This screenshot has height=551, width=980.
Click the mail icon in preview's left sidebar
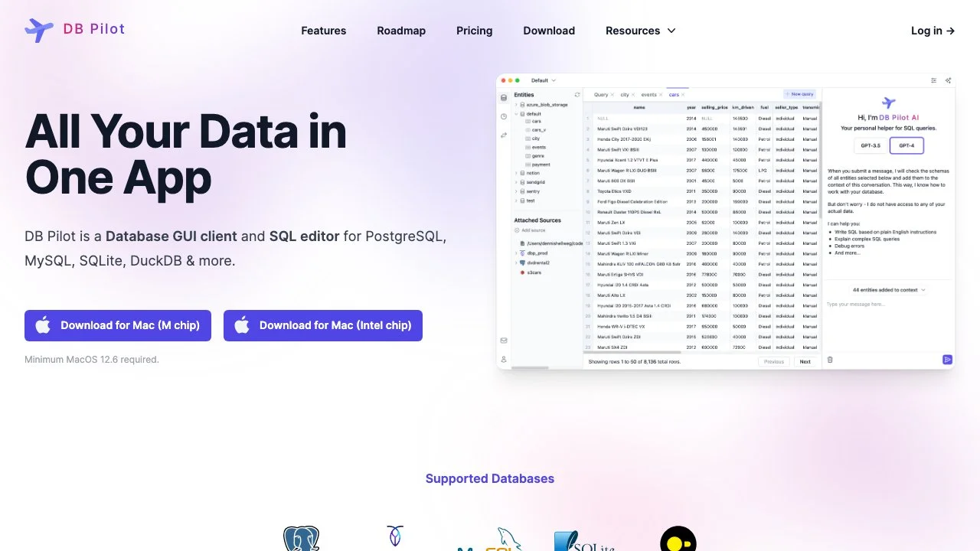(x=504, y=341)
